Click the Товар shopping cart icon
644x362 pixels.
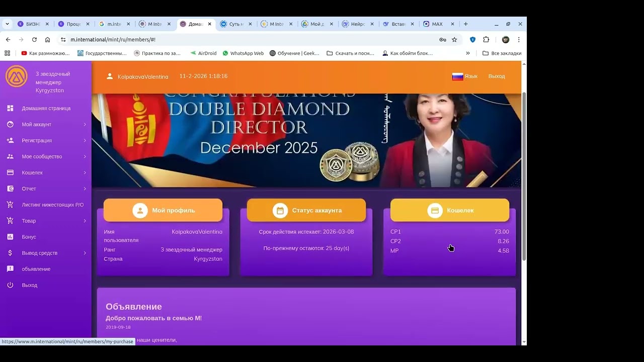point(10,221)
